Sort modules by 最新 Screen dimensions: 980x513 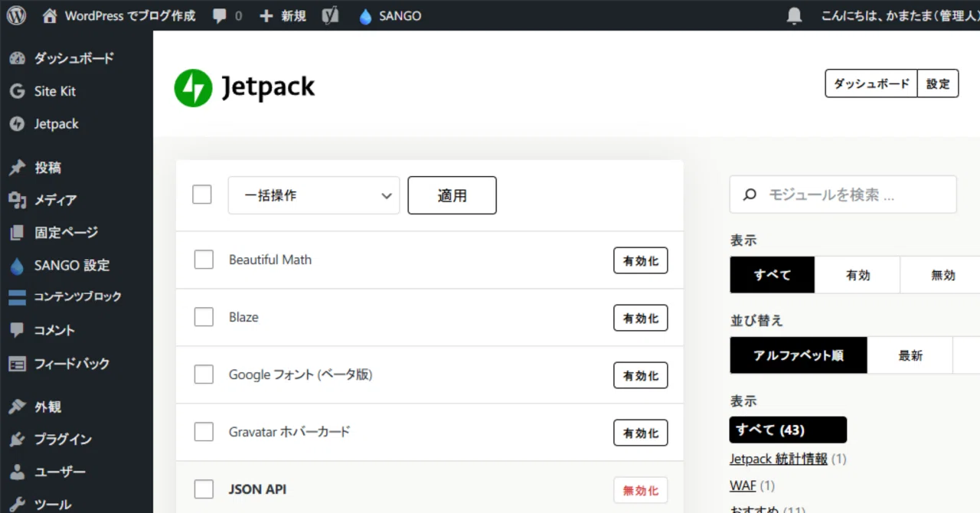pos(910,355)
